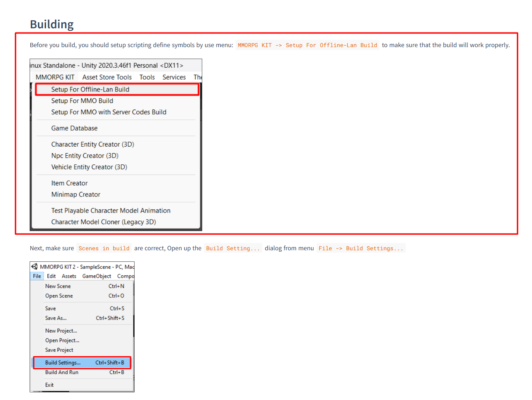Open the Tools menu
The height and width of the screenshot is (400, 532).
(x=147, y=77)
